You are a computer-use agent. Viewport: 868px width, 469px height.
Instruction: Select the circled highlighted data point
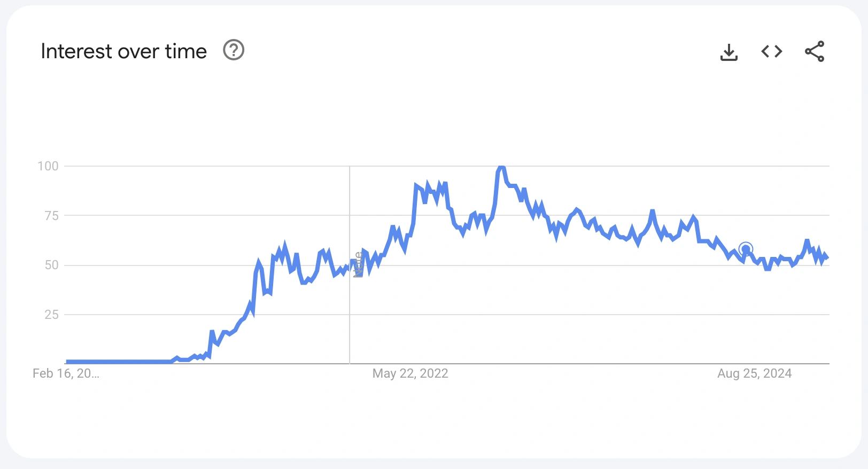coord(746,249)
